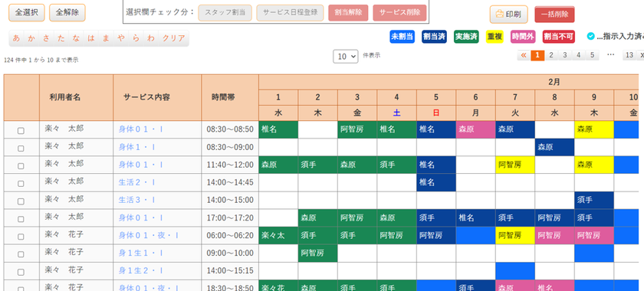
Task: Click 全解除 deselect all button
Action: [x=67, y=13]
